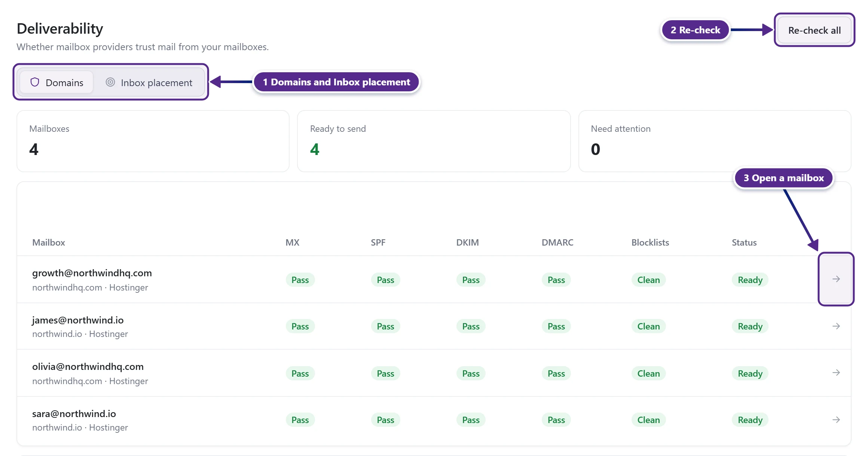The height and width of the screenshot is (456, 868).
Task: Click the DKIM column header
Action: coord(467,243)
